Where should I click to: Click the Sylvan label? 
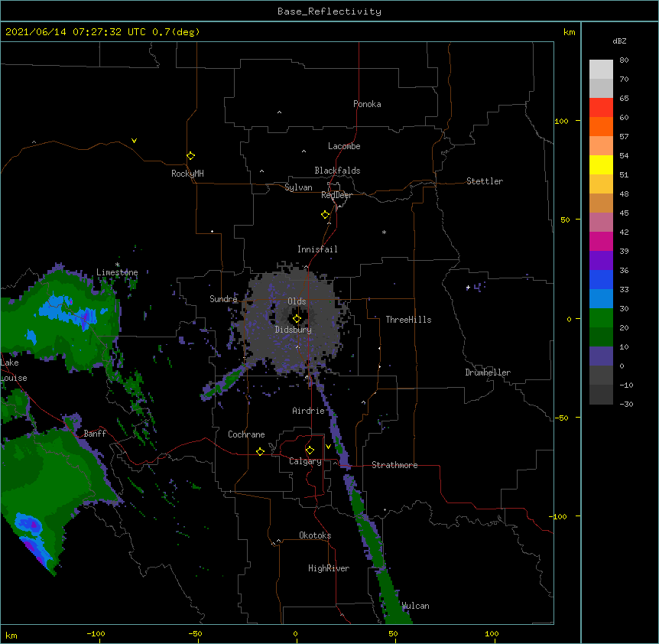click(298, 187)
